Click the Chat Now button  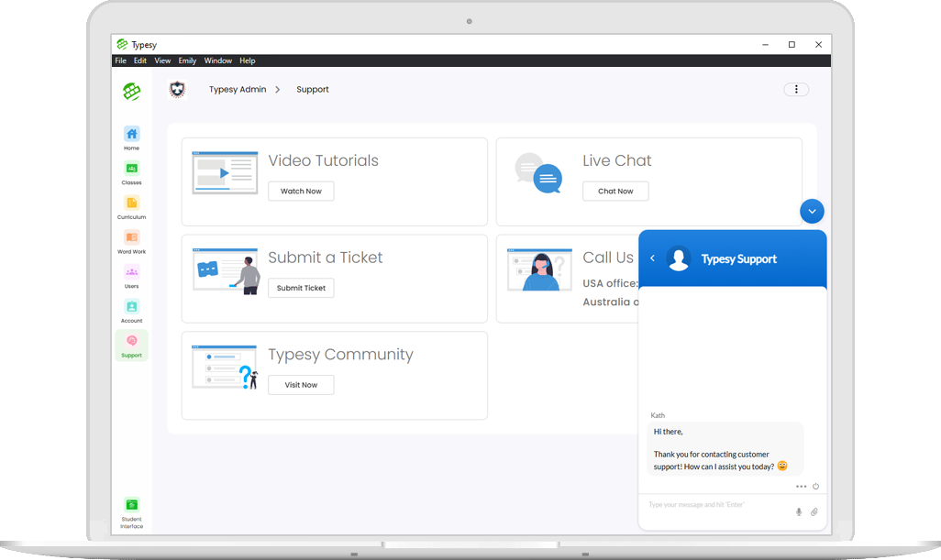coord(615,192)
